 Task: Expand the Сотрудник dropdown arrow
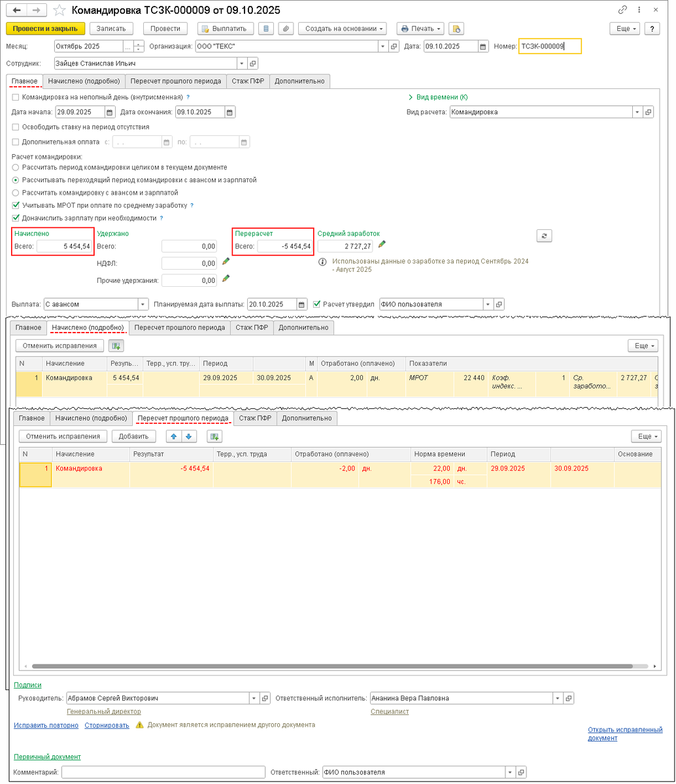243,63
